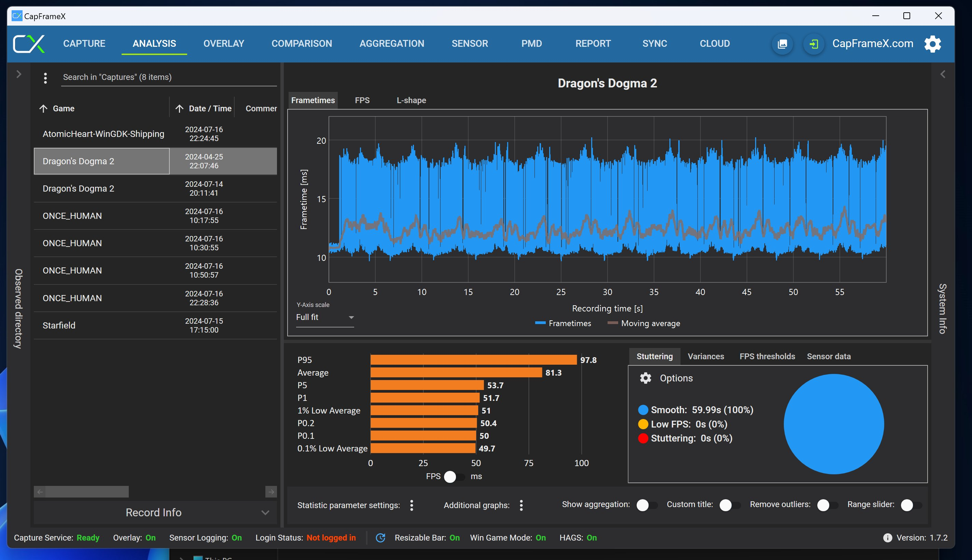Open the REPORT tab
972x560 pixels.
[x=593, y=43]
